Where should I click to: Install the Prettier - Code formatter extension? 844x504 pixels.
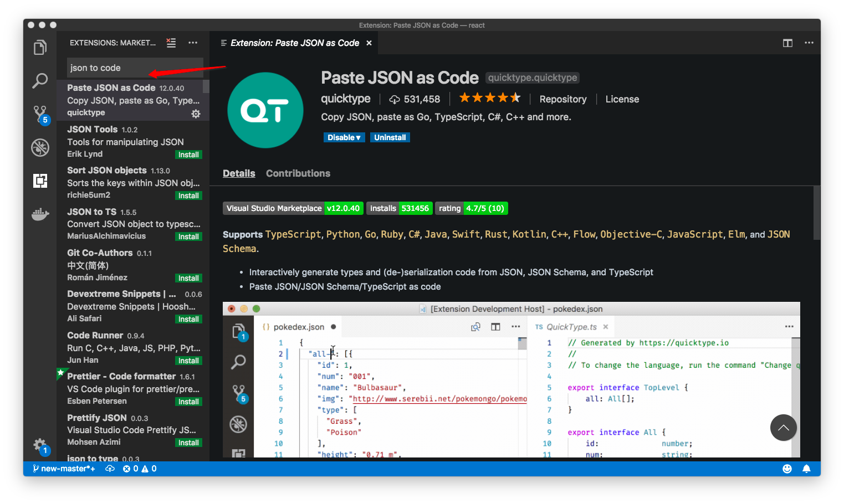pos(188,402)
